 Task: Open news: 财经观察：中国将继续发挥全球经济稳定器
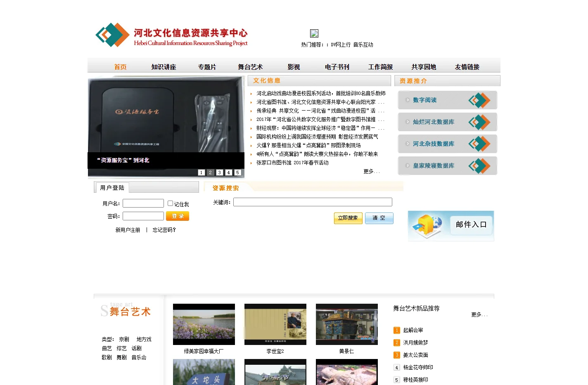pos(320,128)
